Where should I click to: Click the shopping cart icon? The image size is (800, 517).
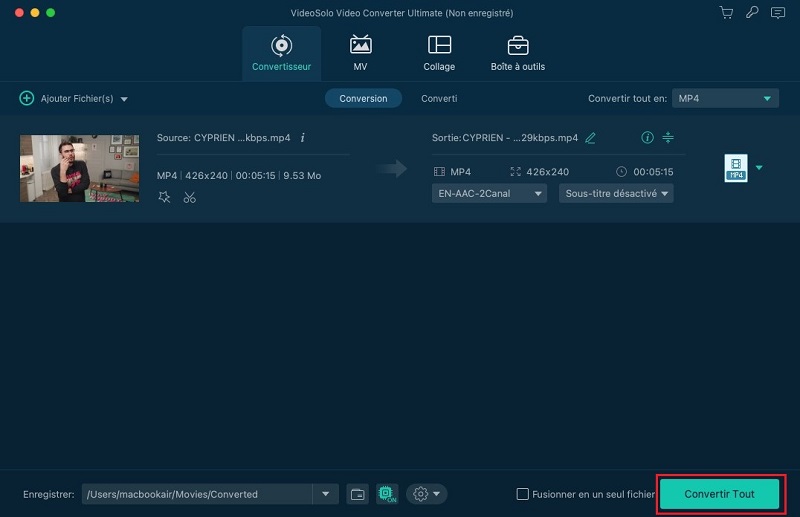click(x=727, y=13)
